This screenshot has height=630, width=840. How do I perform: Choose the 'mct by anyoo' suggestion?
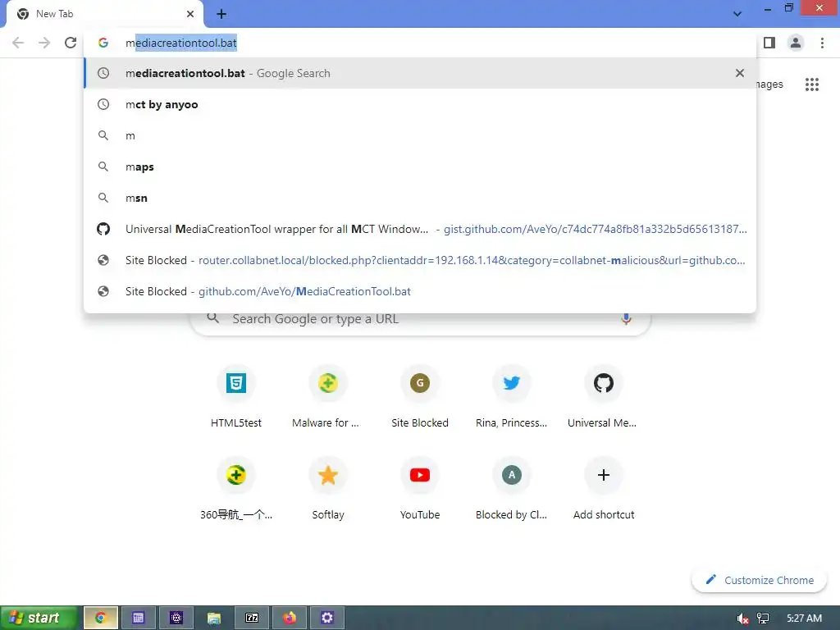pos(420,104)
